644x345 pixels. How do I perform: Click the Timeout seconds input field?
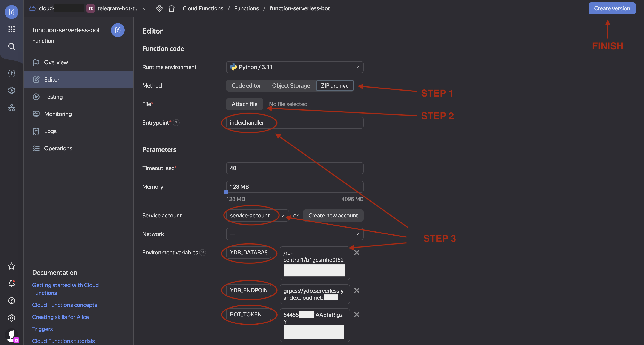tap(294, 168)
